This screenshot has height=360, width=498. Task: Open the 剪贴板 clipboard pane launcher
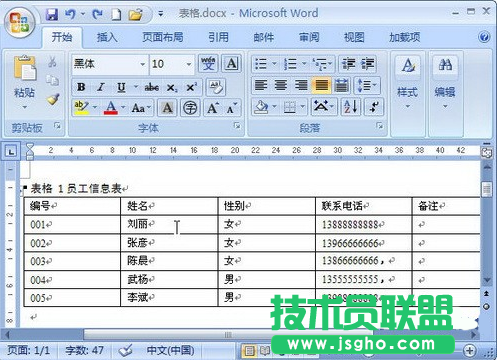(x=58, y=125)
